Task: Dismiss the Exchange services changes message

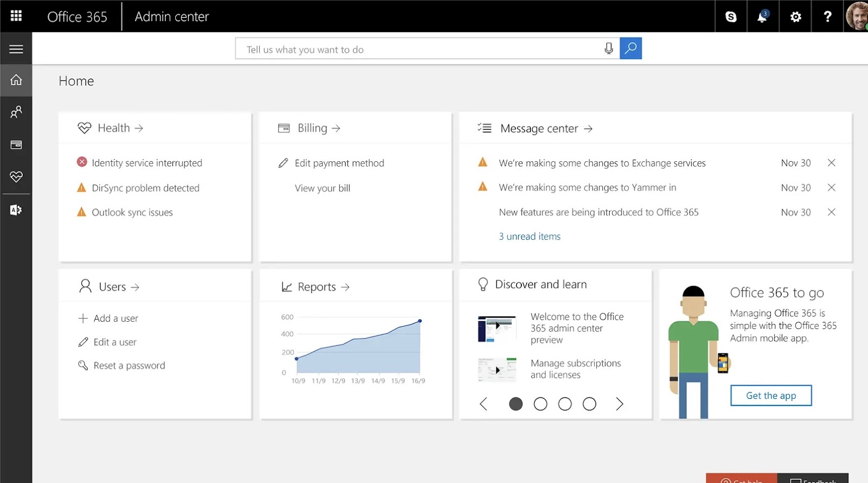Action: coord(831,163)
